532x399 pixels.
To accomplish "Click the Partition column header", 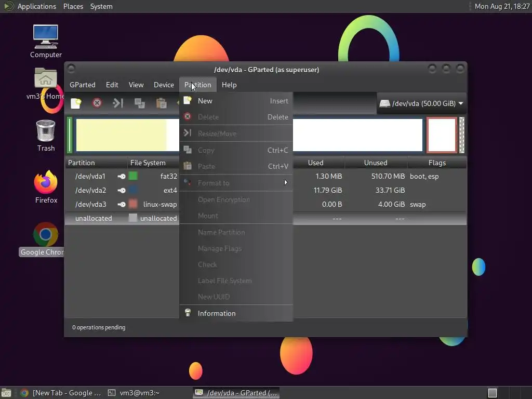I will [x=96, y=163].
